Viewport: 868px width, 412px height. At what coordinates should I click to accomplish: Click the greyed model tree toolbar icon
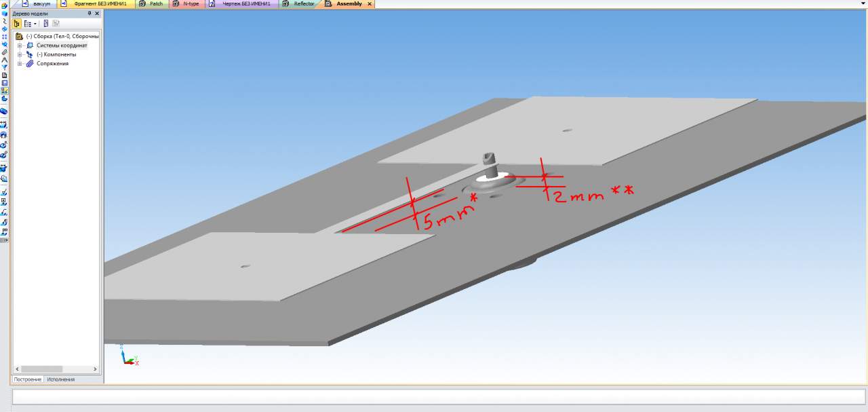[56, 23]
